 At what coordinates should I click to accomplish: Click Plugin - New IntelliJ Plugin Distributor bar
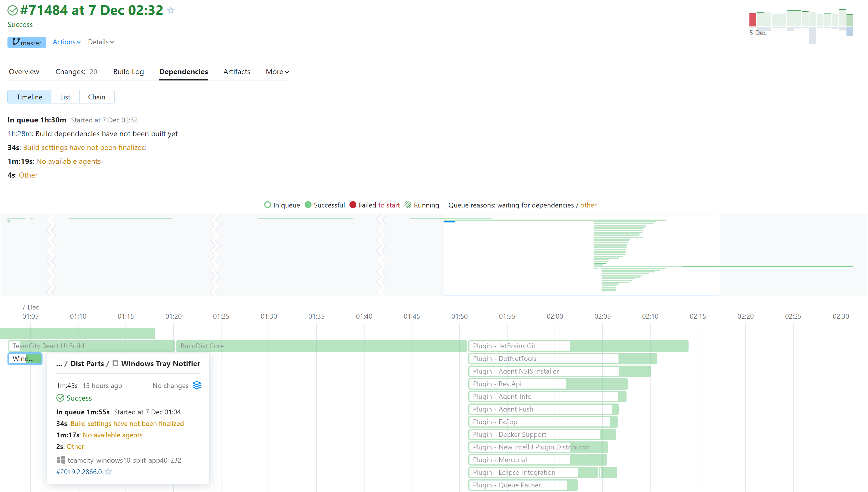pyautogui.click(x=538, y=447)
